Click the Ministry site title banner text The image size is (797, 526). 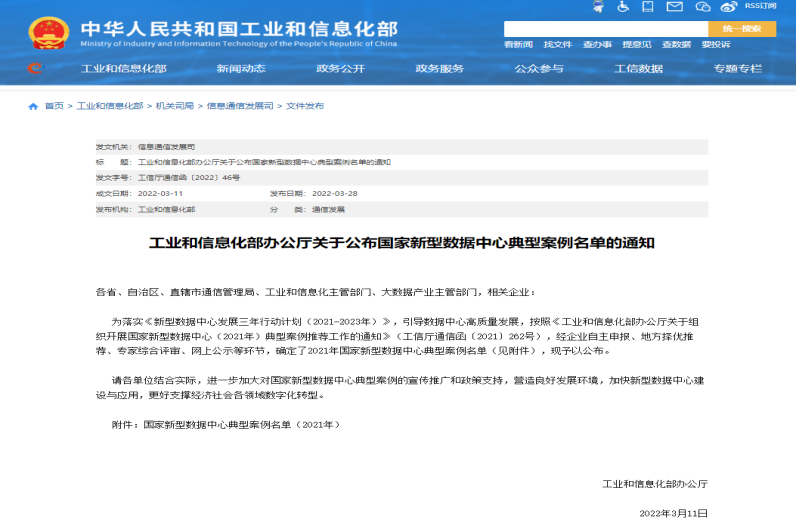coord(239,34)
